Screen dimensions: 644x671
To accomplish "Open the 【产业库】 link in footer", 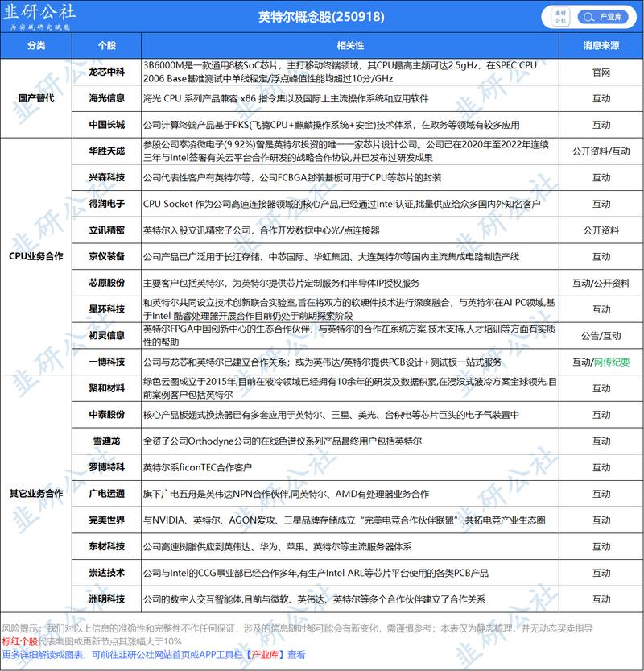I will pos(265,654).
